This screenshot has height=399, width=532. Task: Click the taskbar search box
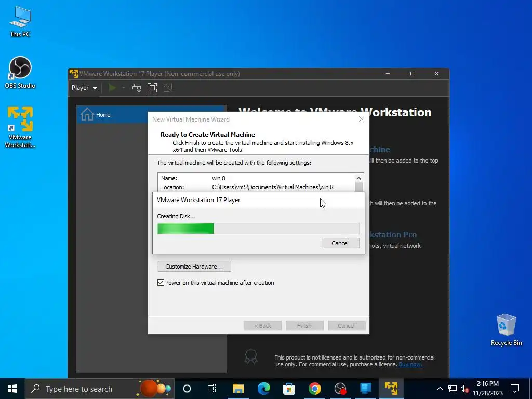[100, 389]
